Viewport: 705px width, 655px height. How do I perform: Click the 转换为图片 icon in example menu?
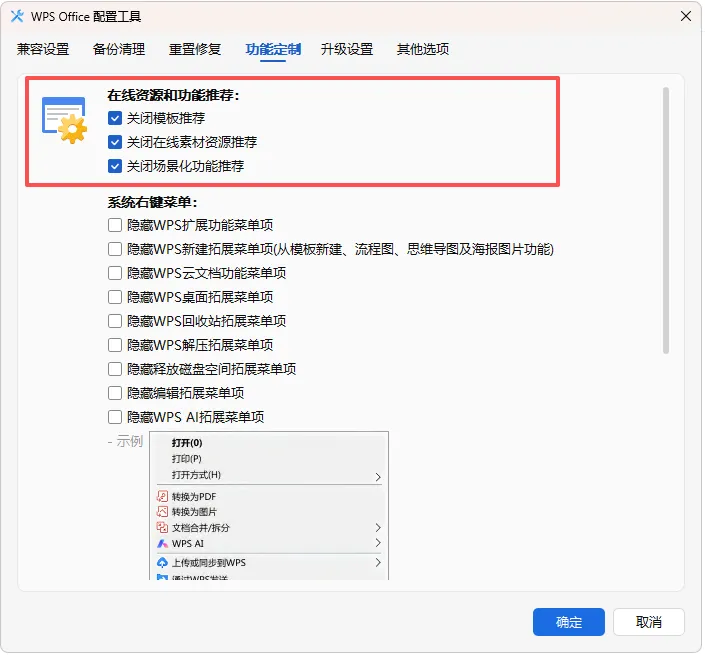pyautogui.click(x=162, y=512)
